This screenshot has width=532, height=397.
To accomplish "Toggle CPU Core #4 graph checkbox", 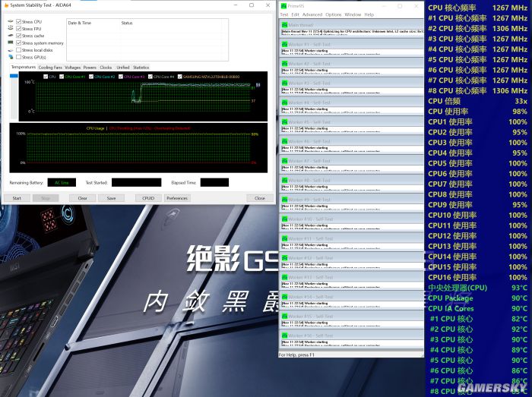I will [150, 77].
